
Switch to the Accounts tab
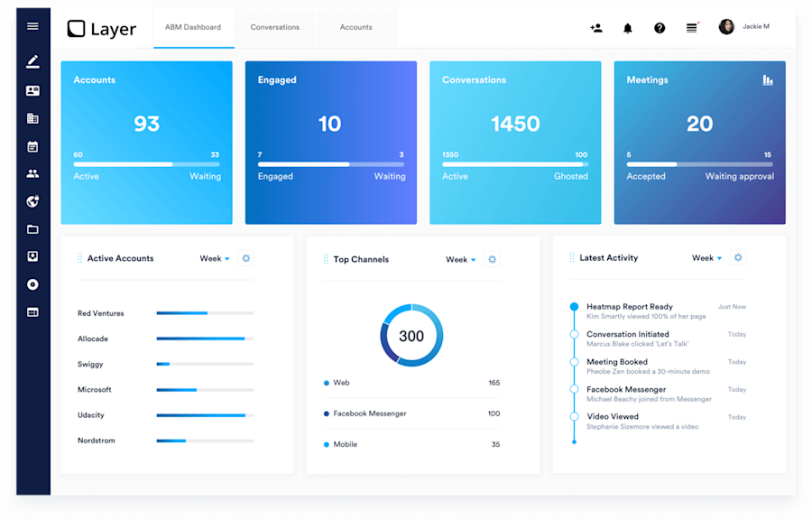pos(355,27)
